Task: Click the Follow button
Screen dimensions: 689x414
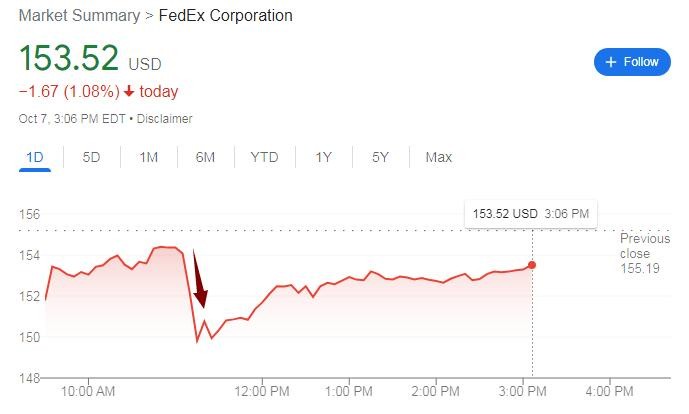Action: click(631, 62)
